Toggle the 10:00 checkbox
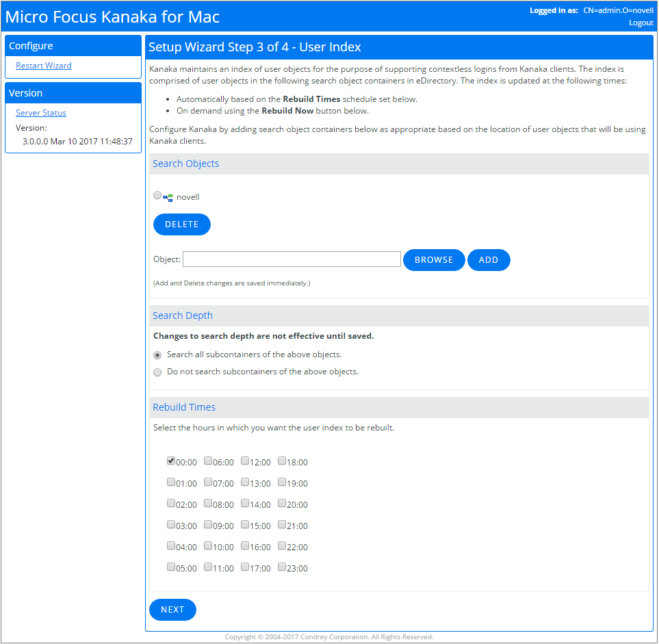659x644 pixels. point(207,545)
